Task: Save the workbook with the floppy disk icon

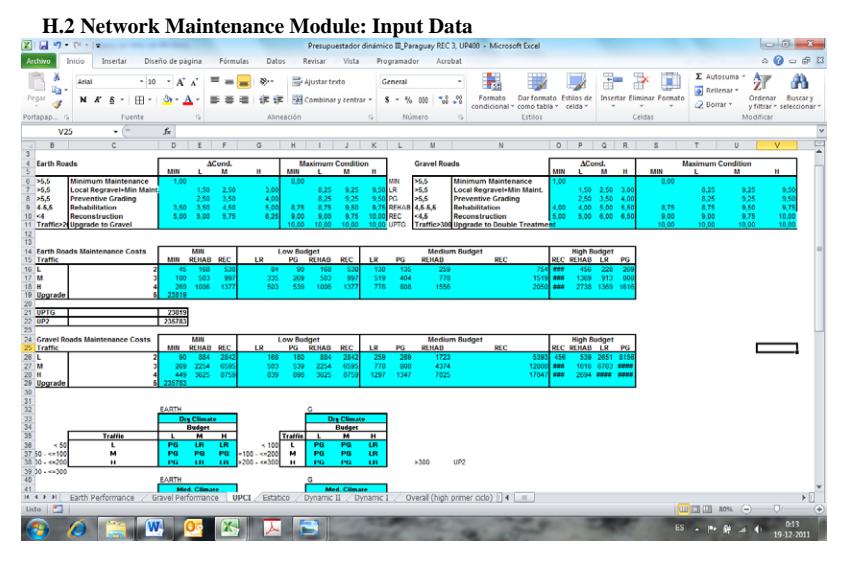Action: (x=44, y=46)
